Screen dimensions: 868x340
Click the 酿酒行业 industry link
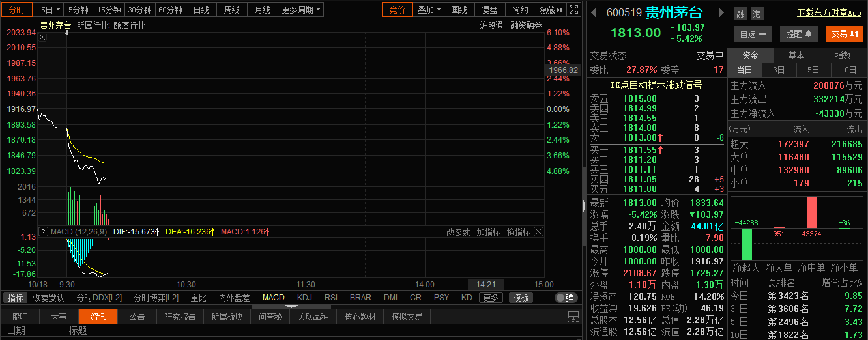tap(129, 26)
